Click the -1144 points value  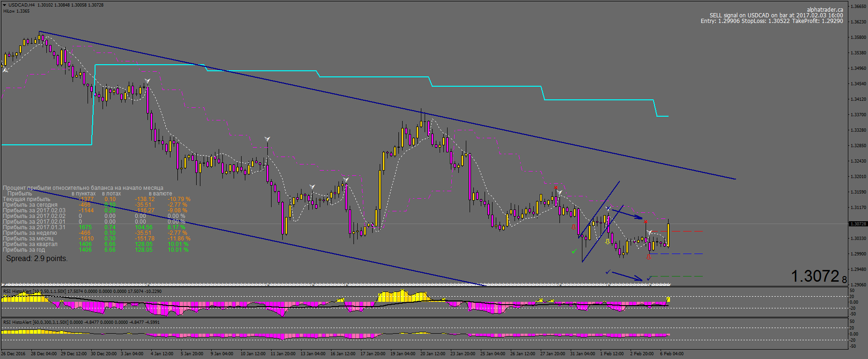(86, 210)
